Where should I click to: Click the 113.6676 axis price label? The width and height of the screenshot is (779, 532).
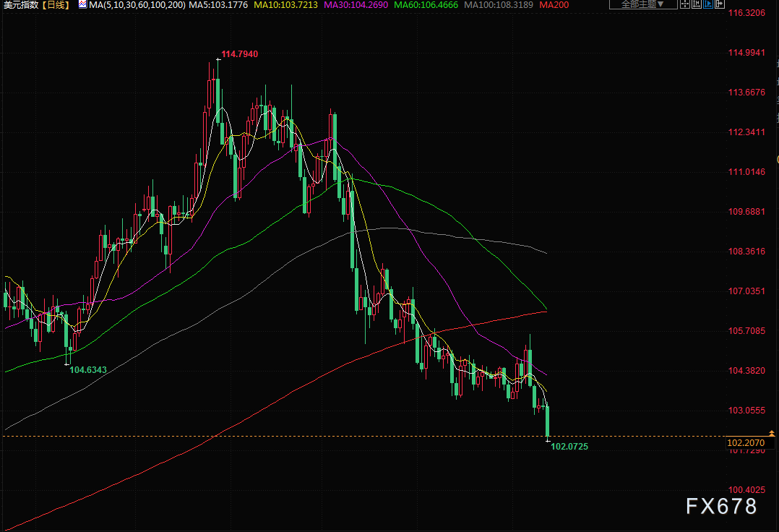(x=746, y=93)
